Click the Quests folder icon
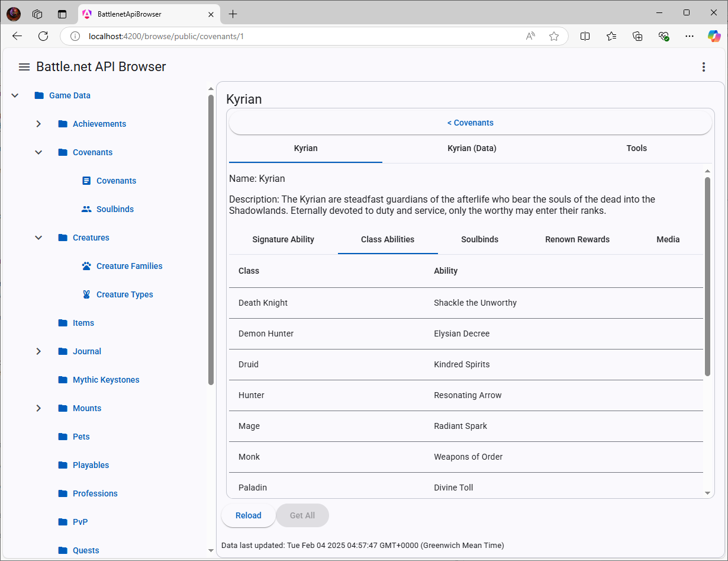The height and width of the screenshot is (561, 728). [63, 550]
